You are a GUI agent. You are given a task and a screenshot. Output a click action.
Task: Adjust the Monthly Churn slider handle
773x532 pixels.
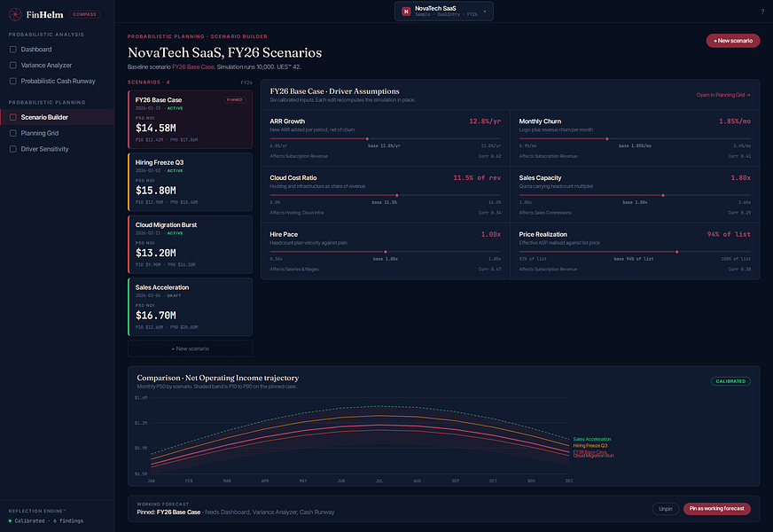coord(607,139)
